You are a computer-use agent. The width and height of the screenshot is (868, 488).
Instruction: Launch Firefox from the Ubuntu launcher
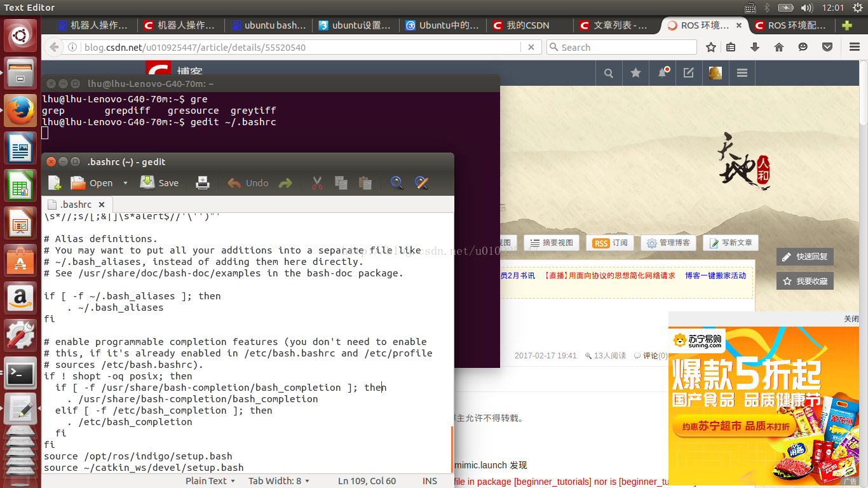[20, 111]
